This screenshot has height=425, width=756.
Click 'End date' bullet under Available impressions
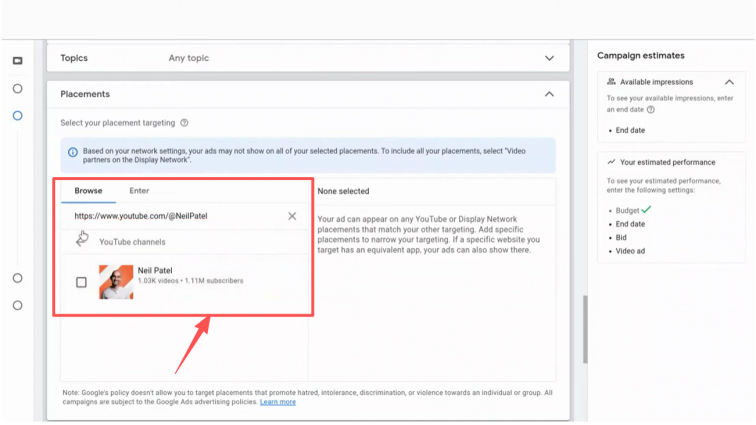click(x=630, y=130)
